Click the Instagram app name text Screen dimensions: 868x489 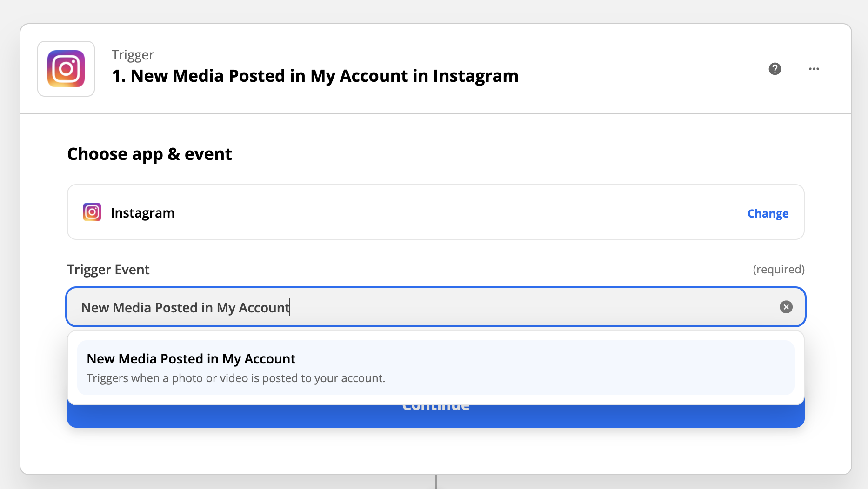pyautogui.click(x=142, y=213)
